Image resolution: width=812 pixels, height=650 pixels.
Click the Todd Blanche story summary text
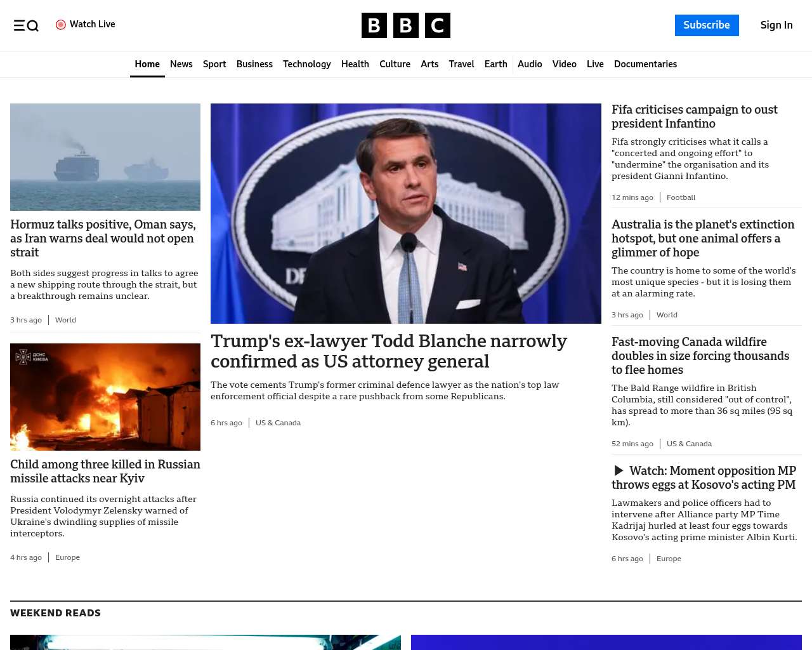click(385, 390)
